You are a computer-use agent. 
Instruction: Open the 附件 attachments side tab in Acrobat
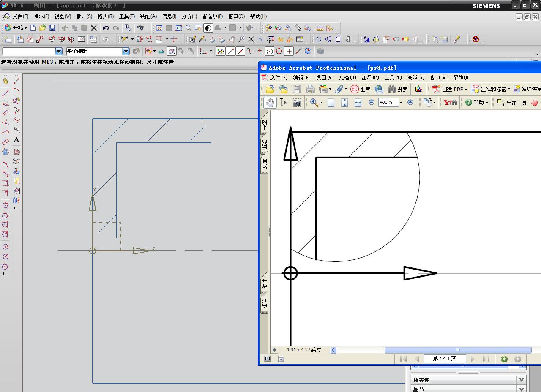(264, 284)
